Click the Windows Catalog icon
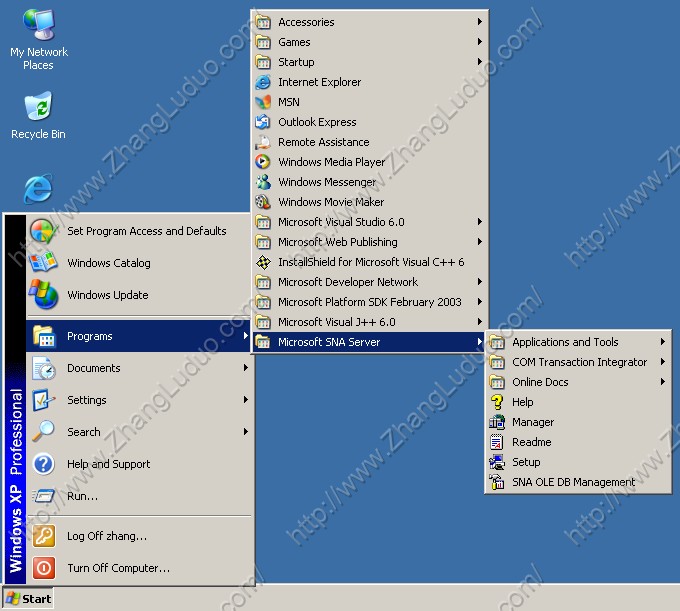This screenshot has height=611, width=680. 43,263
